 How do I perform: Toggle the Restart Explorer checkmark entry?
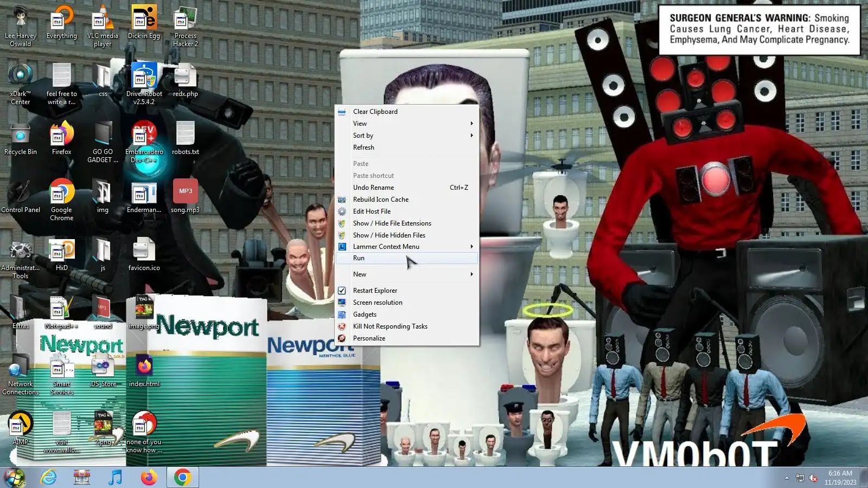pyautogui.click(x=407, y=291)
